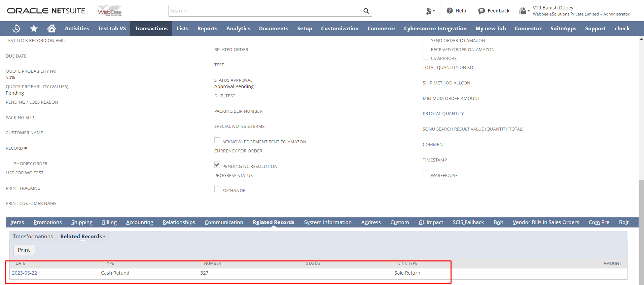Switch to the Shipping subtab
Viewport: 644px width, 285px height.
pyautogui.click(x=82, y=222)
